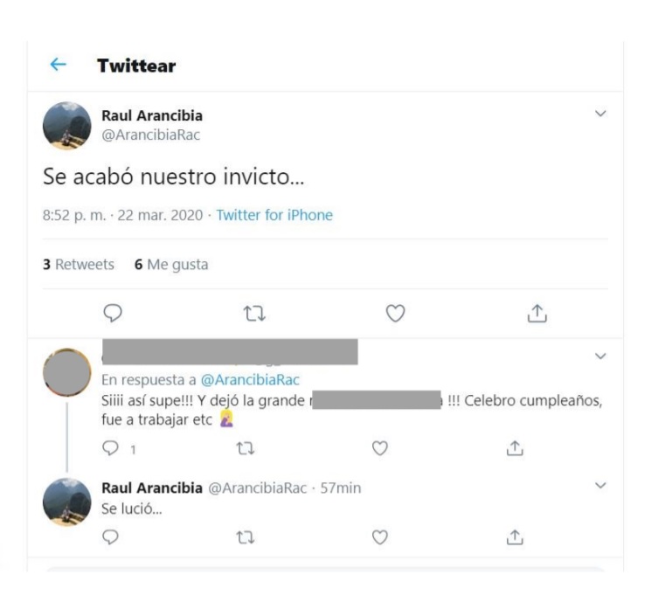Click the back arrow beside Twittear

[58, 66]
